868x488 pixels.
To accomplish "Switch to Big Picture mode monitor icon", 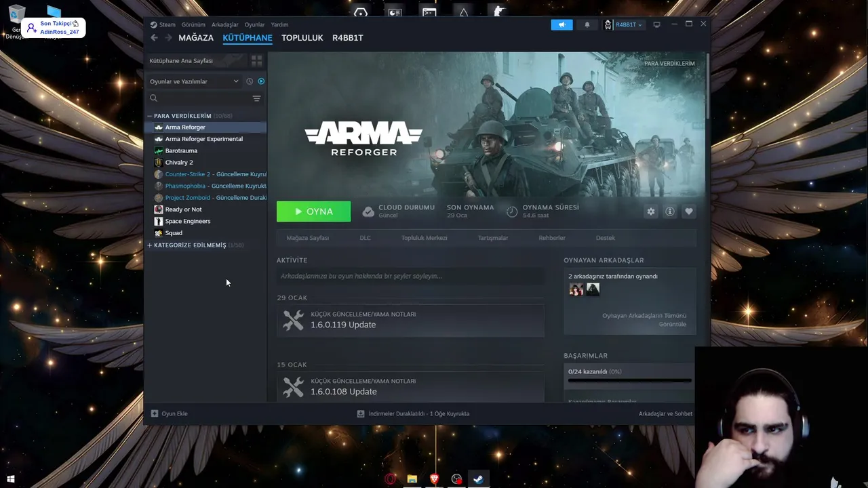I will coord(656,24).
